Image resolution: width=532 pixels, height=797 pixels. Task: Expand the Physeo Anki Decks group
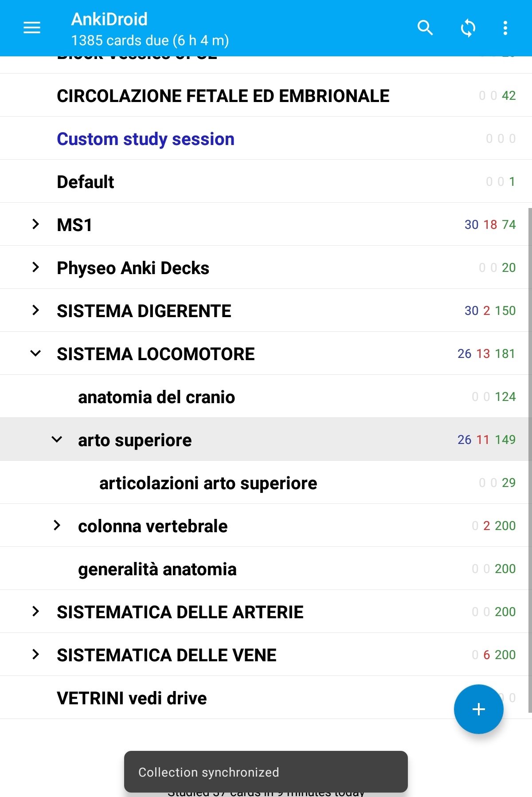(x=35, y=267)
